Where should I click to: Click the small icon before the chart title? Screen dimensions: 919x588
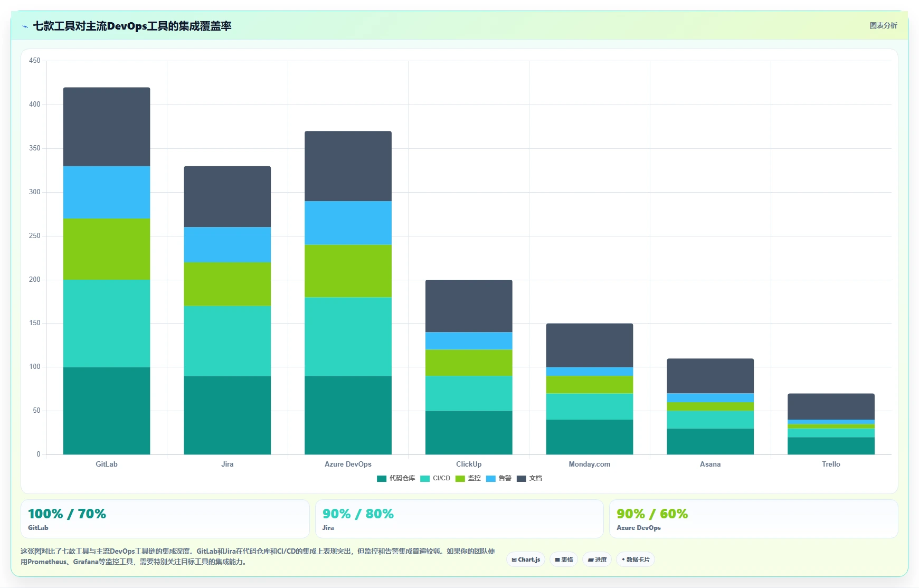(x=25, y=26)
